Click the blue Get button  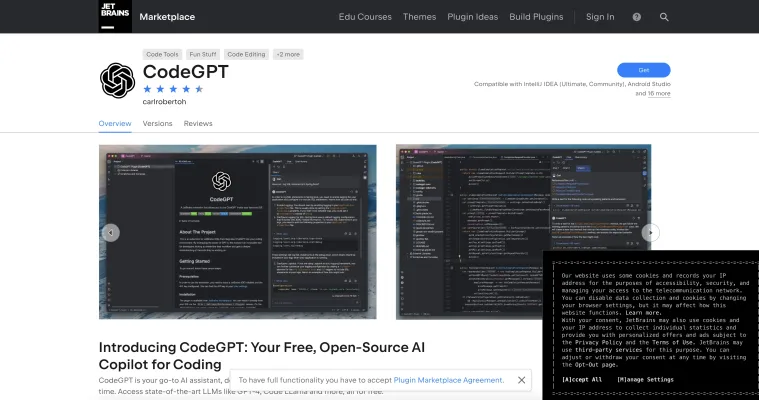[x=643, y=70]
